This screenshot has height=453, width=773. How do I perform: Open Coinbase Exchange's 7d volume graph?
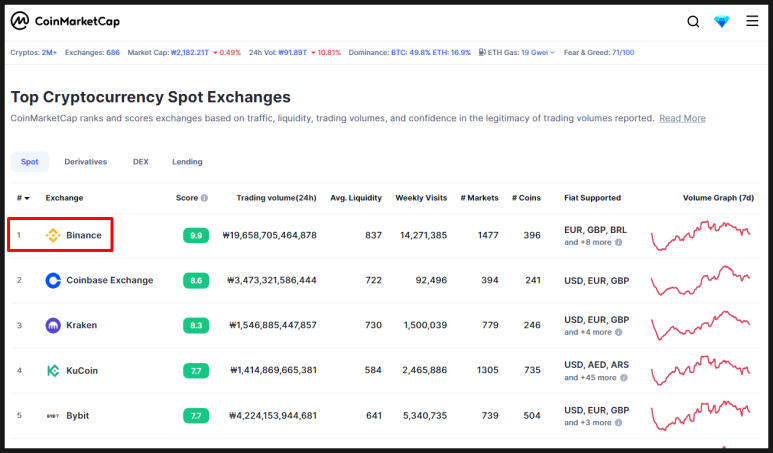(x=701, y=280)
